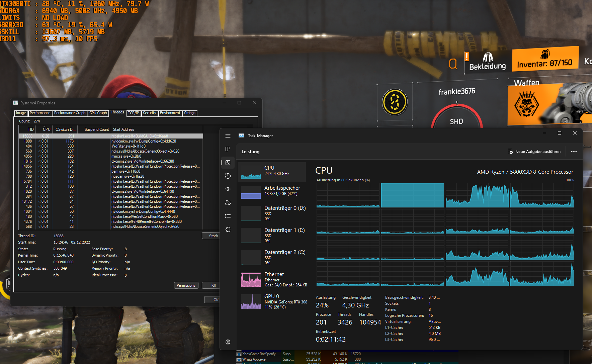This screenshot has width=592, height=364.
Task: Open the Strings tab
Action: pos(190,113)
